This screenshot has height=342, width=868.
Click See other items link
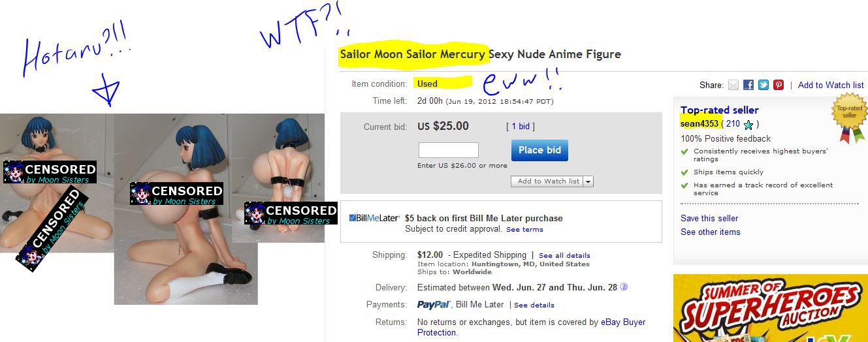click(x=711, y=232)
